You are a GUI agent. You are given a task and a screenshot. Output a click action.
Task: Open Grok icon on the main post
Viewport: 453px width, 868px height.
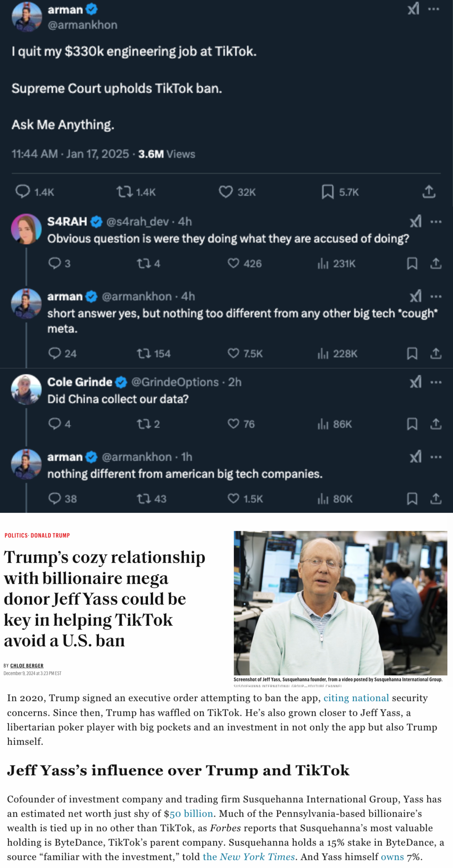[413, 9]
